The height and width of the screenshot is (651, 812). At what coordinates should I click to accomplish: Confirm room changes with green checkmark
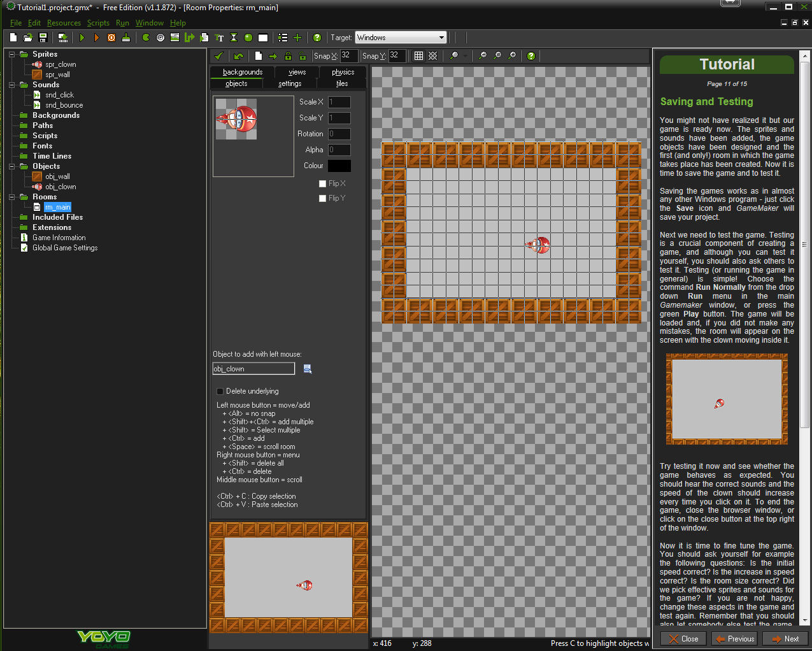pyautogui.click(x=219, y=56)
